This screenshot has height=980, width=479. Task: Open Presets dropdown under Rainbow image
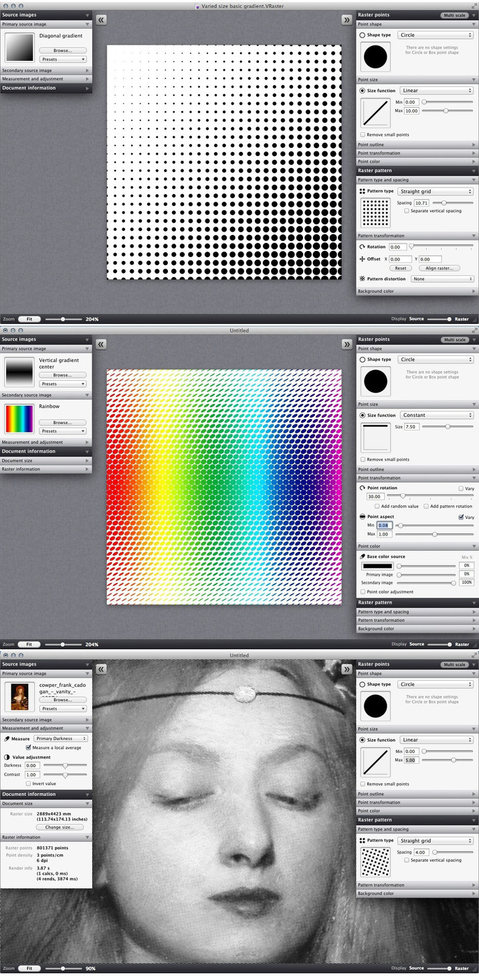click(63, 431)
